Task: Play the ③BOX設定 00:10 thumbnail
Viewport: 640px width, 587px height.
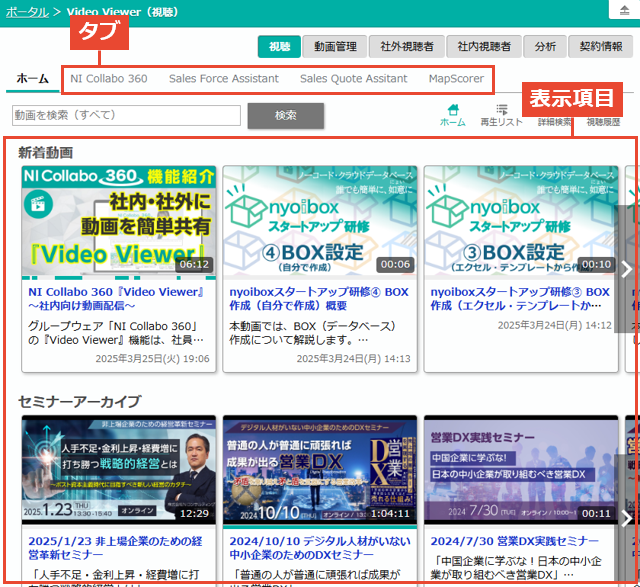Action: [x=521, y=221]
